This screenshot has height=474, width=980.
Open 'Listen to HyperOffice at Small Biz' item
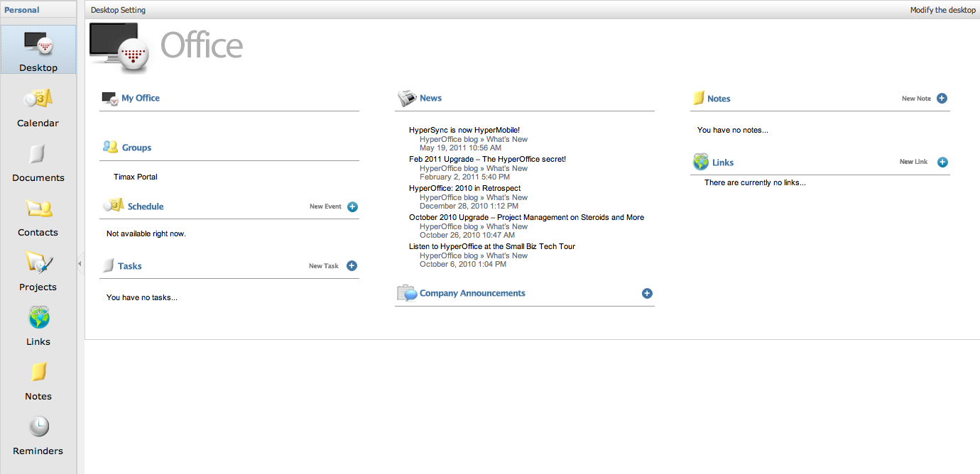[x=492, y=246]
